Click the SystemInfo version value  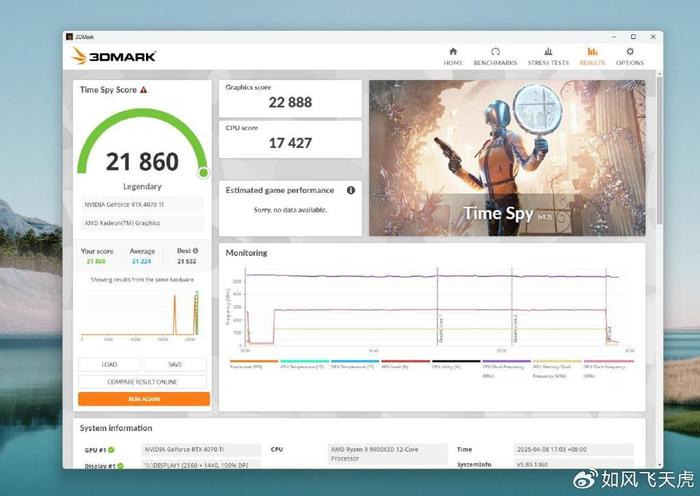574,464
